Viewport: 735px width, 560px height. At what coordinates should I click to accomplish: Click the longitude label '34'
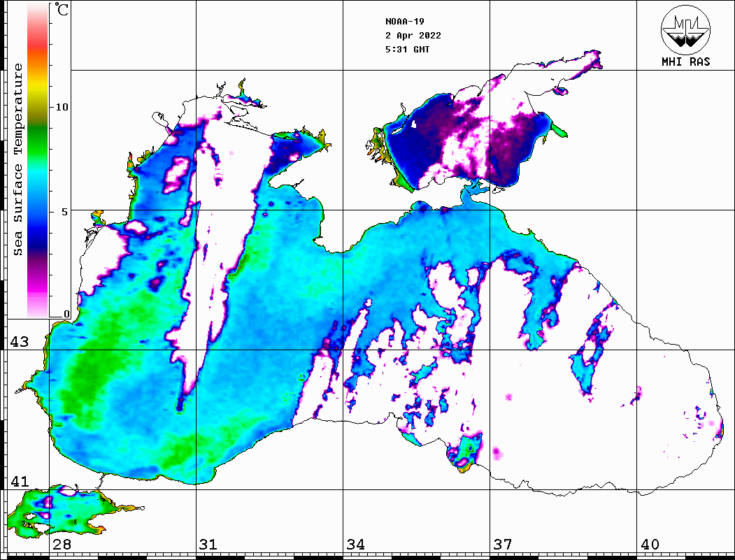click(355, 544)
